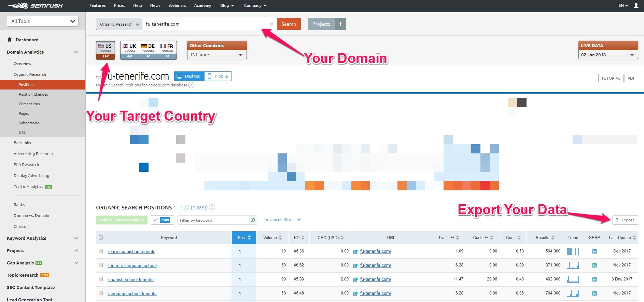Expand the Keyword Analytics section
The height and width of the screenshot is (302, 644).
(x=76, y=238)
